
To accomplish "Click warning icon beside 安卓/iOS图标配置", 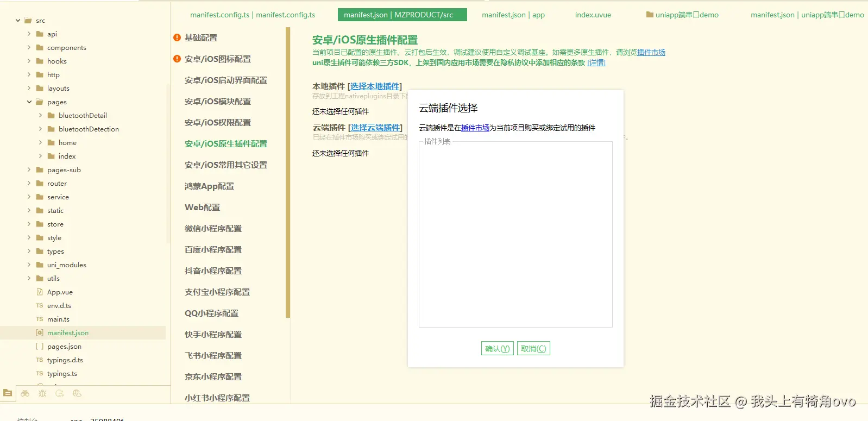I will point(177,59).
